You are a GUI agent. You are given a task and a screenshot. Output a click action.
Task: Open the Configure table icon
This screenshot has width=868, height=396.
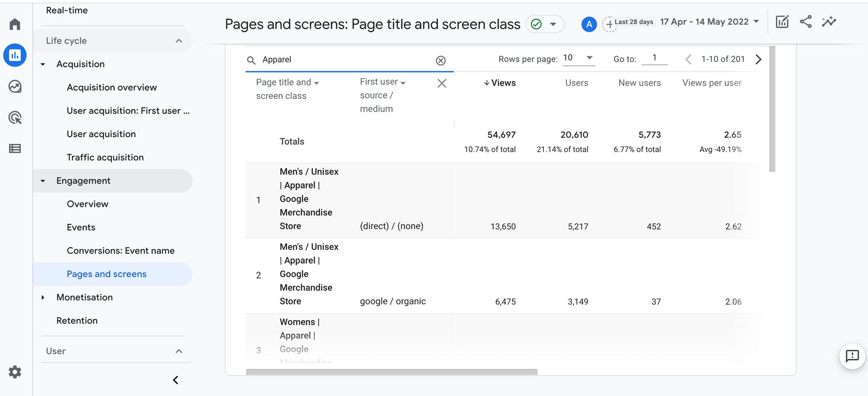point(15,149)
